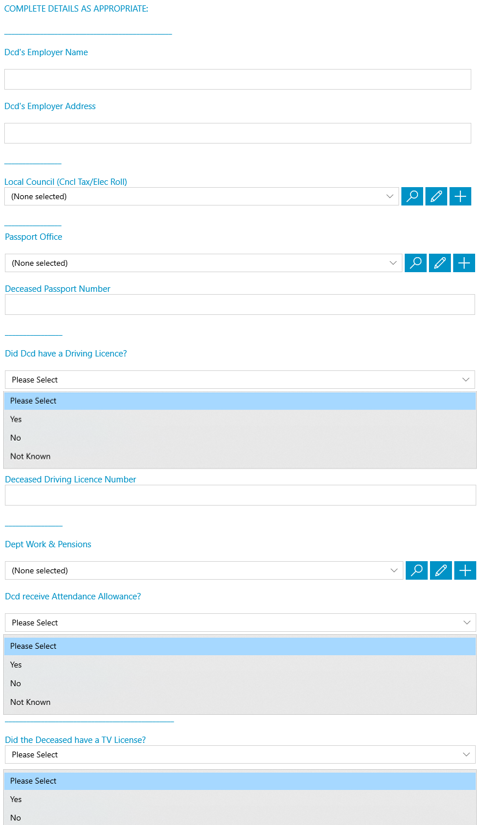The width and height of the screenshot is (485, 828).
Task: Search Dept Work & Pensions magnifier icon
Action: pos(417,570)
